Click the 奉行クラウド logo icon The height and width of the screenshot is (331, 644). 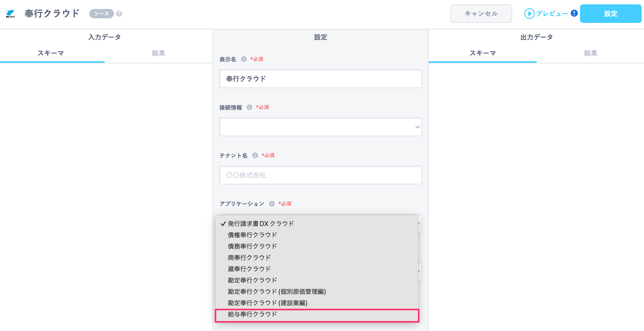tap(11, 13)
